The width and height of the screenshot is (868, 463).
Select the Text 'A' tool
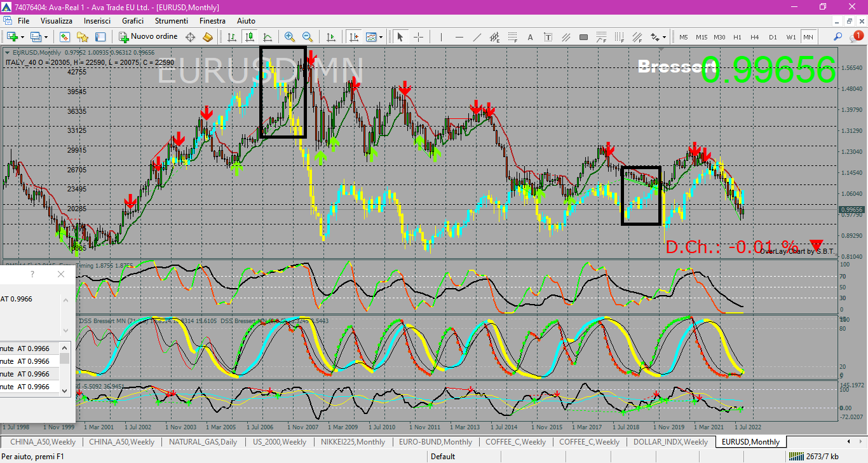tap(531, 37)
